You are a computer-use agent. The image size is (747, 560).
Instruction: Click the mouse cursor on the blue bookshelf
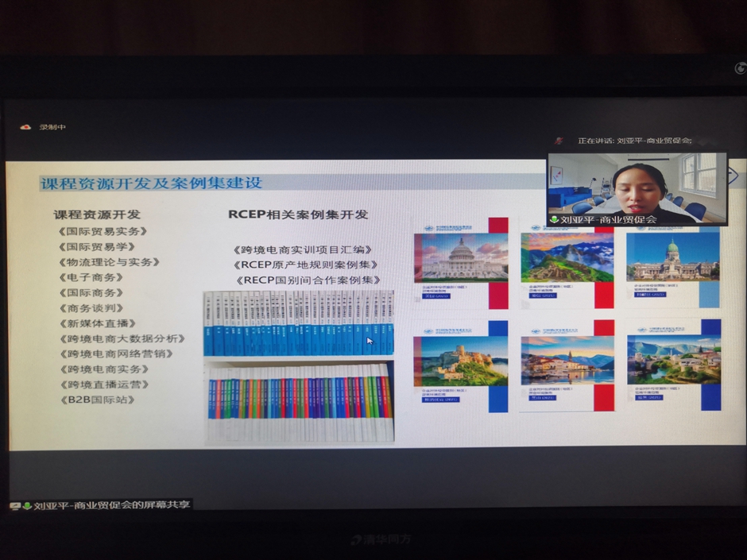370,341
